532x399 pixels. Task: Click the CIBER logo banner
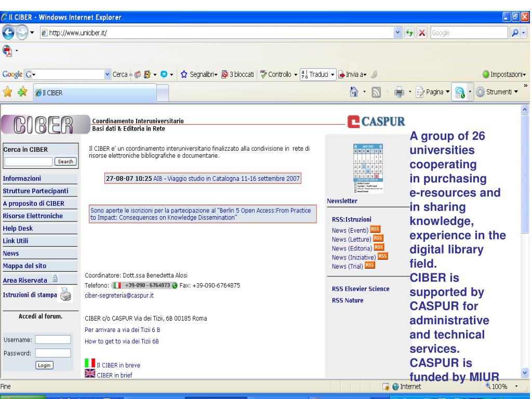(45, 125)
